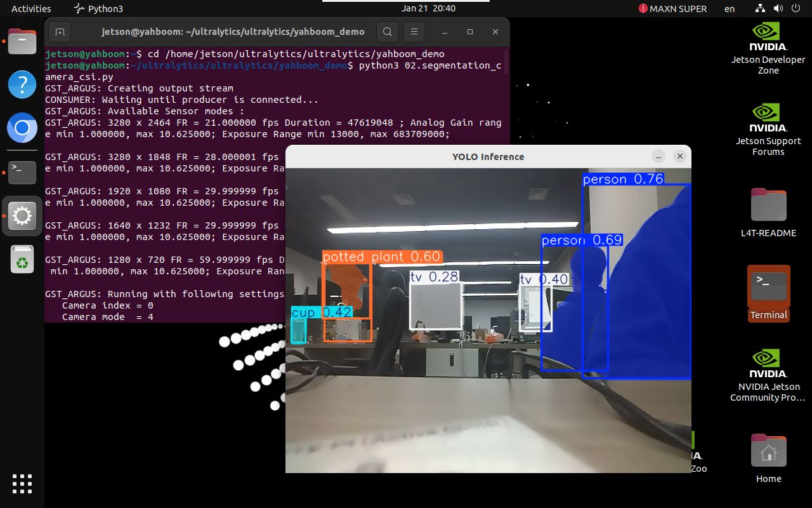This screenshot has height=508, width=812.
Task: Open the Jan 21 20:40 clock calendar
Action: point(428,9)
